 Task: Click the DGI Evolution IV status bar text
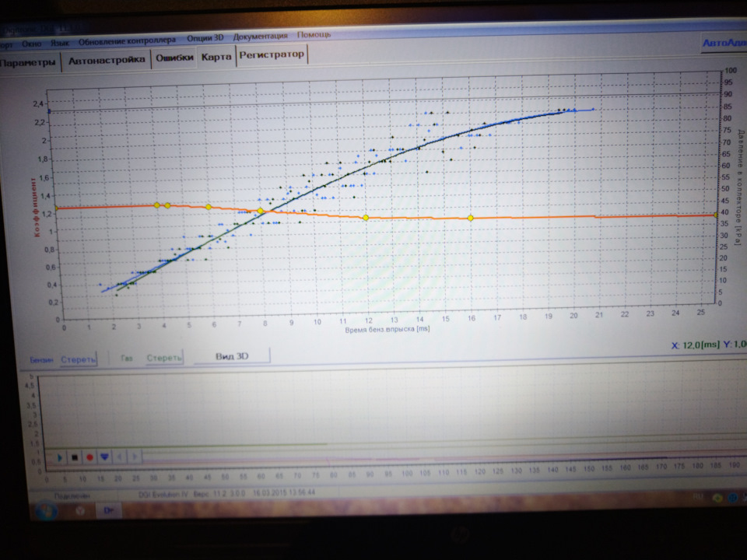(163, 495)
